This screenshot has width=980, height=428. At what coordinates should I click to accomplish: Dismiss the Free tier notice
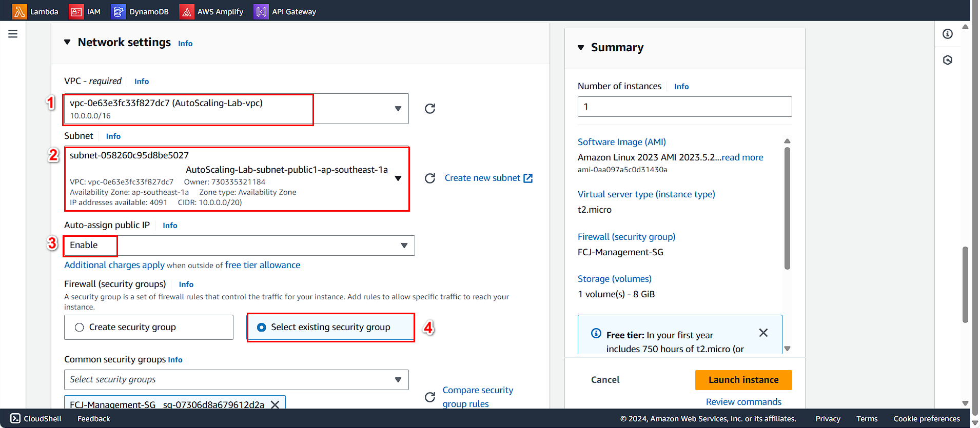[763, 333]
